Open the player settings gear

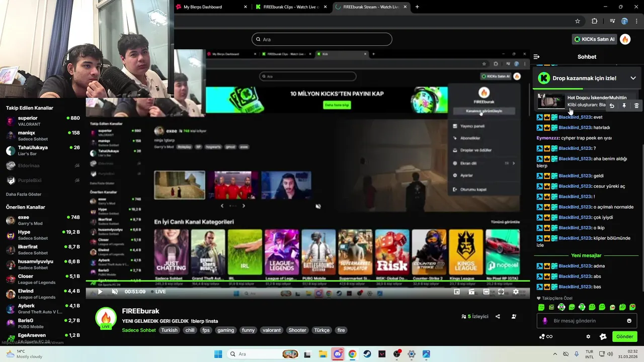pyautogui.click(x=516, y=292)
